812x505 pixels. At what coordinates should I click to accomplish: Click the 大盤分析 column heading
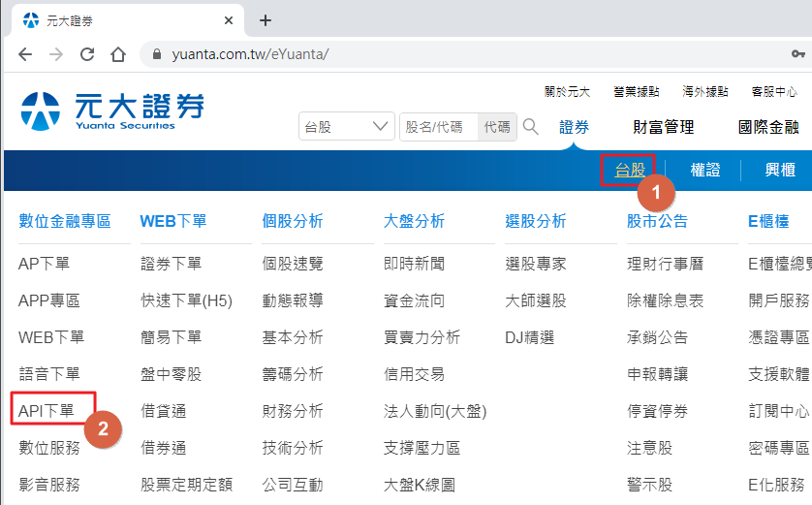pyautogui.click(x=415, y=221)
